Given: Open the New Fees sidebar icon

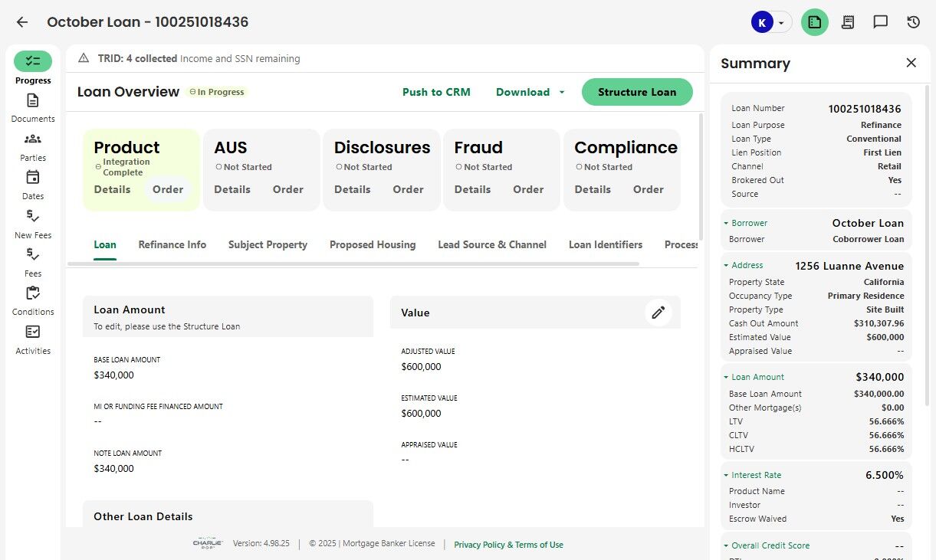Looking at the screenshot, I should [32, 217].
